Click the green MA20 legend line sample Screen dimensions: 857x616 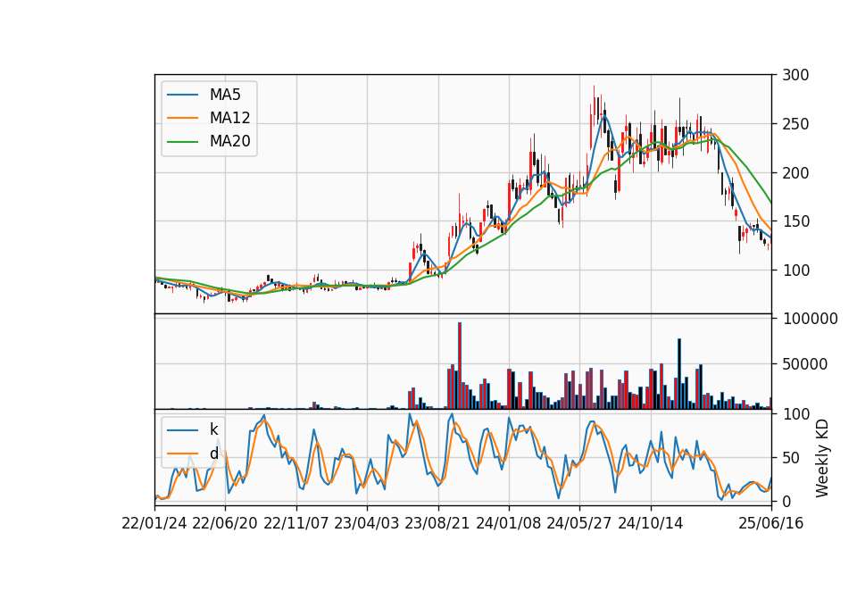point(182,141)
